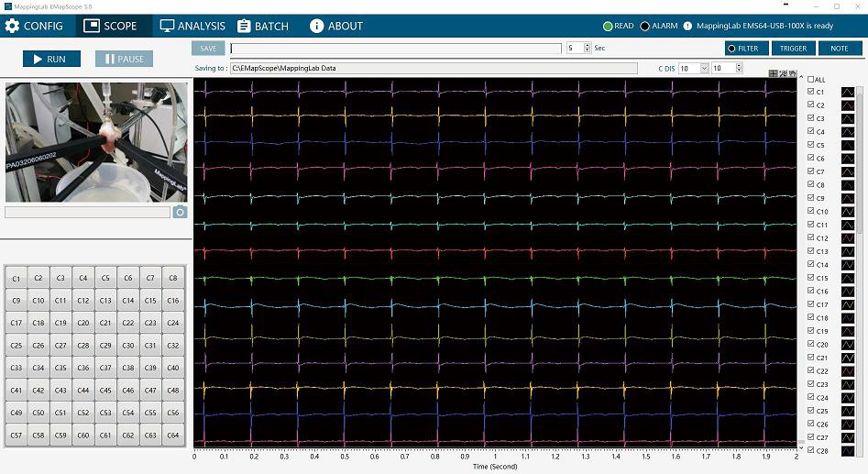
Task: Click the waveform icon beside C10
Action: pos(848,211)
